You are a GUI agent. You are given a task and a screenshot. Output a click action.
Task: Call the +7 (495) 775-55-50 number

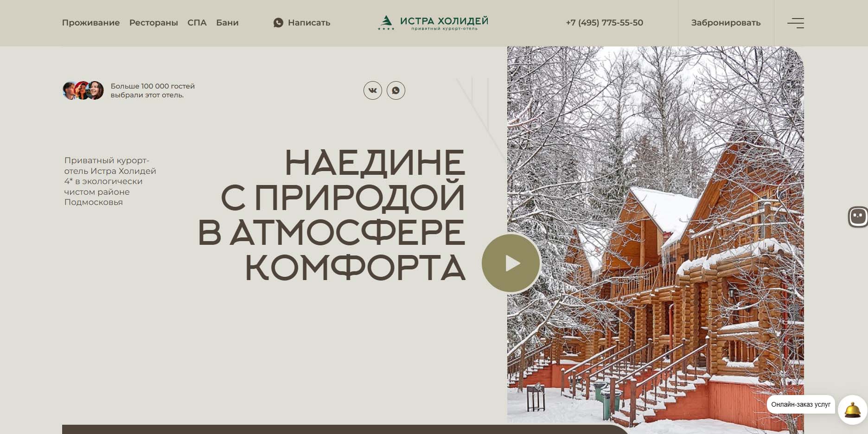coord(604,23)
